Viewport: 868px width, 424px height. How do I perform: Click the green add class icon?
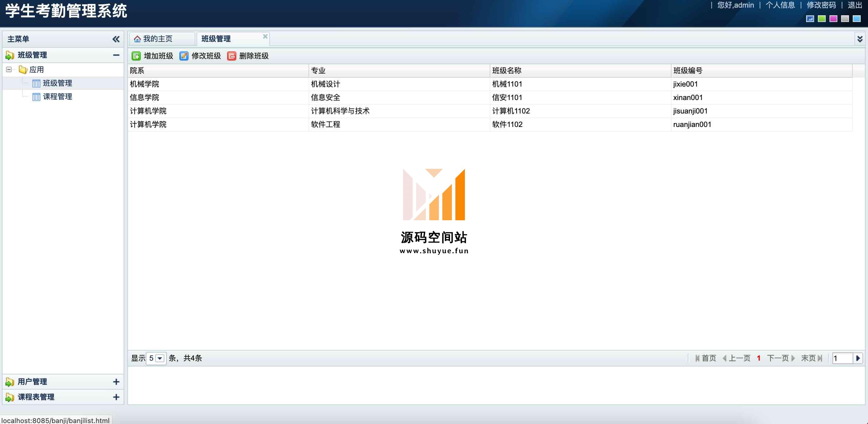point(136,56)
